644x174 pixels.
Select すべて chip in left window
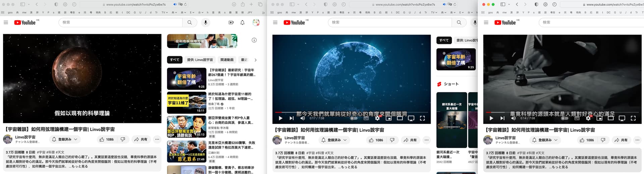coord(174,60)
